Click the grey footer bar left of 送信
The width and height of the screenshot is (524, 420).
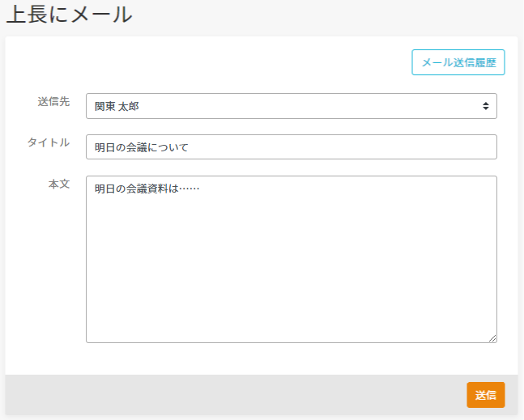pos(235,395)
